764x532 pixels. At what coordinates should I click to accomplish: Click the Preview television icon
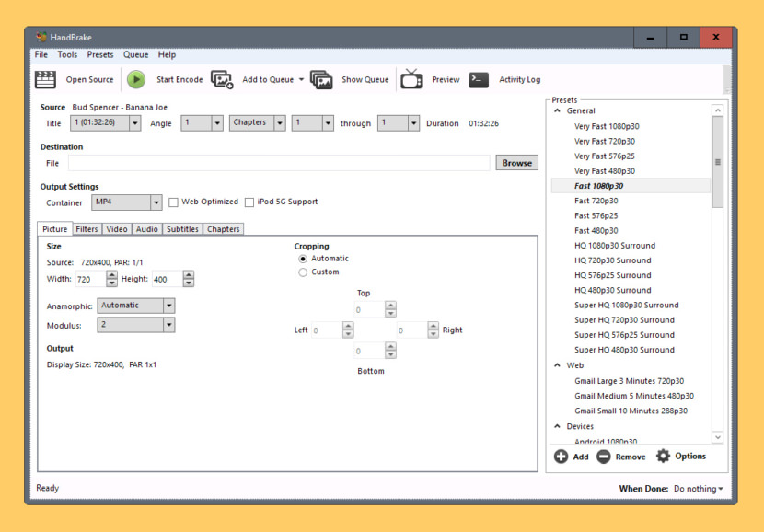[x=411, y=79]
